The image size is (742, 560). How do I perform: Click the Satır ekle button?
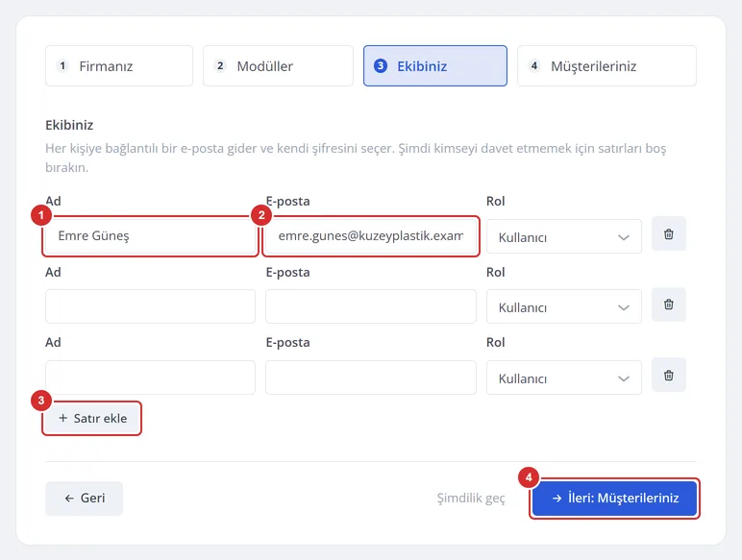92,418
